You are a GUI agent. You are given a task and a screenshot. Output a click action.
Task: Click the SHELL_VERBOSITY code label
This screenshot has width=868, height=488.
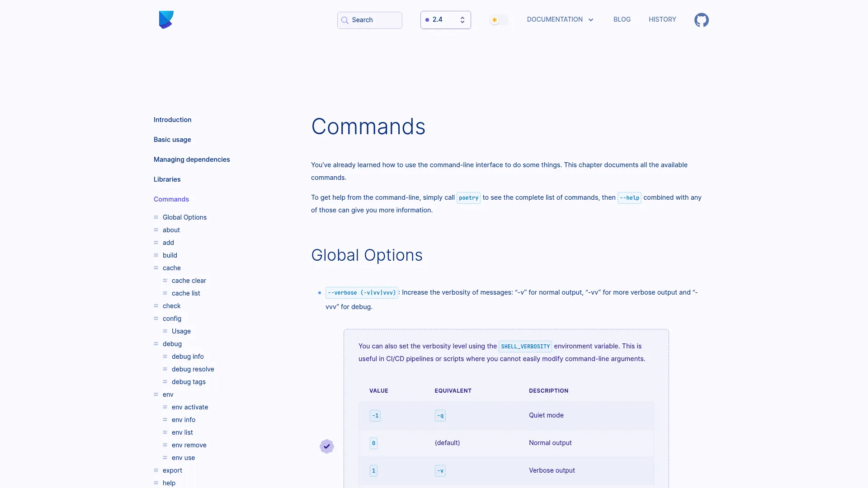[525, 347]
